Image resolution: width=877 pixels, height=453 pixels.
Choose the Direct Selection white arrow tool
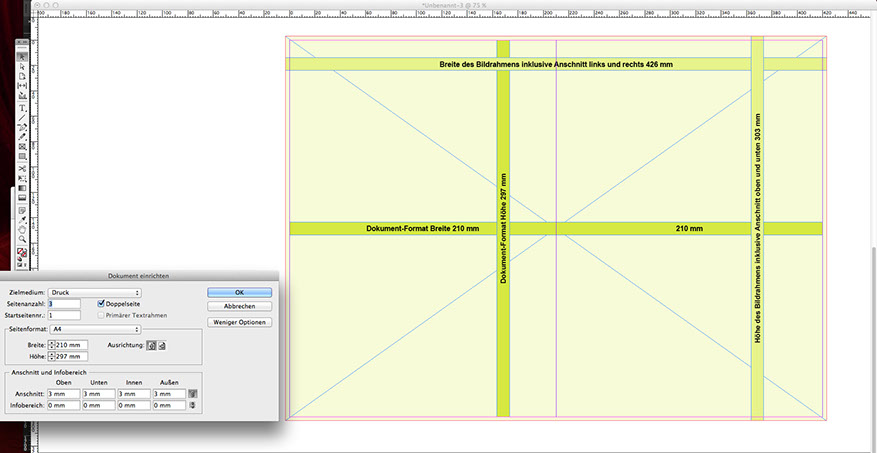click(x=22, y=66)
